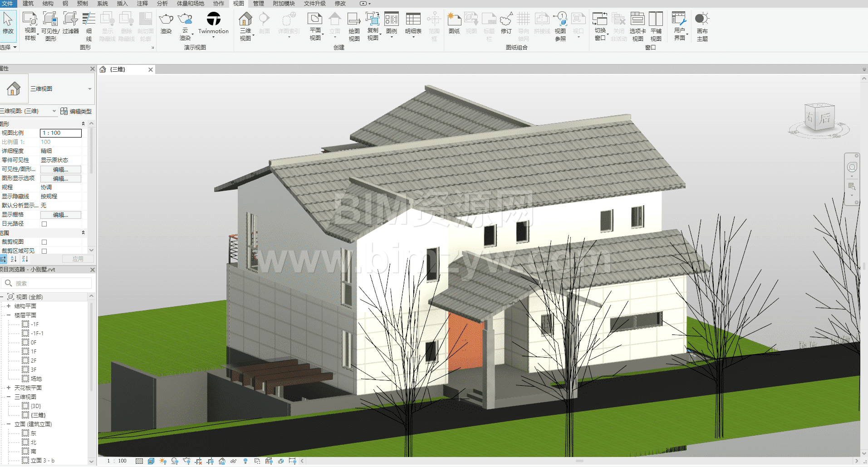Open the 管理 (Manage) ribbon tab
868x467 pixels.
coord(259,4)
